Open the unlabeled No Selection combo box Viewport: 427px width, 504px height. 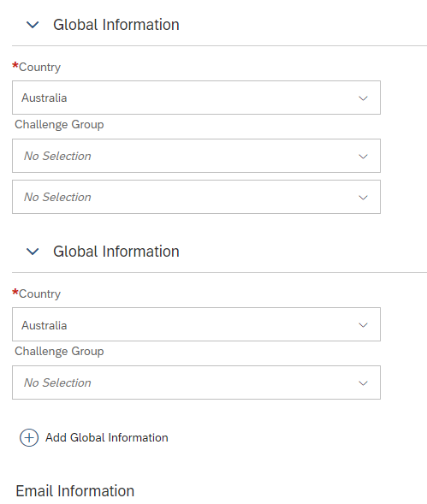pyautogui.click(x=196, y=197)
